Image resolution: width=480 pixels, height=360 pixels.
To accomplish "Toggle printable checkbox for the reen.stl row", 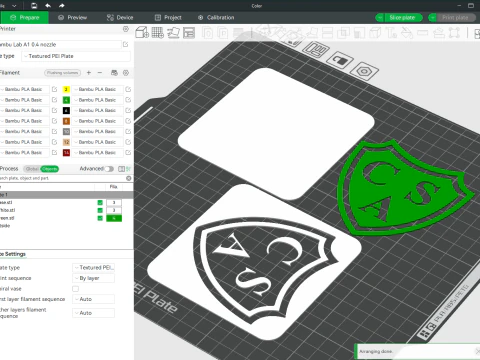I will tap(100, 218).
